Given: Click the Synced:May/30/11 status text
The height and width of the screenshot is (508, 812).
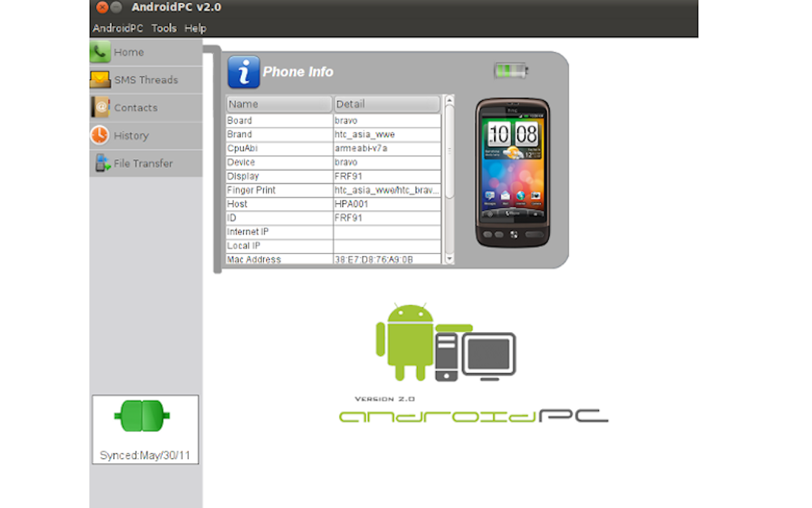Looking at the screenshot, I should click(x=145, y=456).
